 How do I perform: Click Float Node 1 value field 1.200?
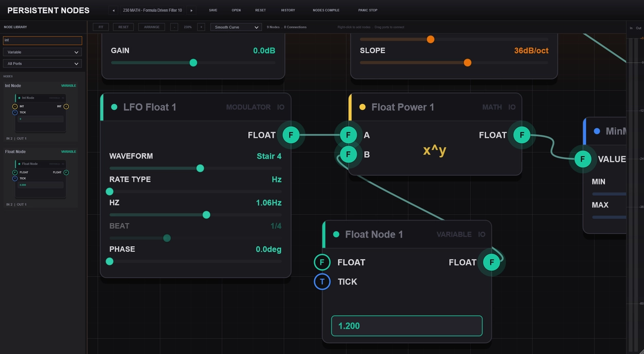pos(406,326)
